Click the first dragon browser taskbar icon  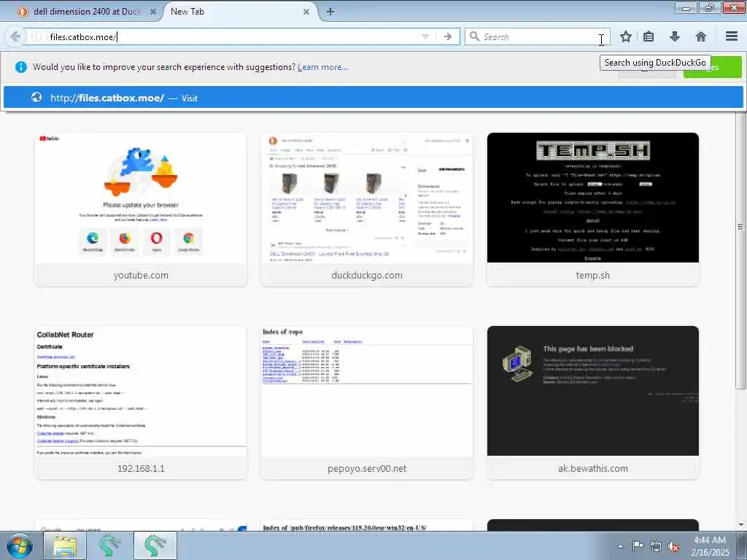click(110, 545)
